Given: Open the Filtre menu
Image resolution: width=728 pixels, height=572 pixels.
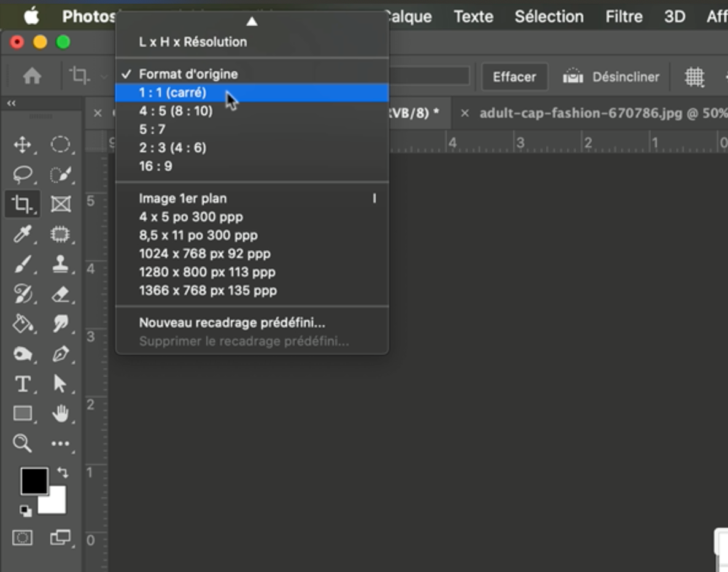Looking at the screenshot, I should coord(624,17).
